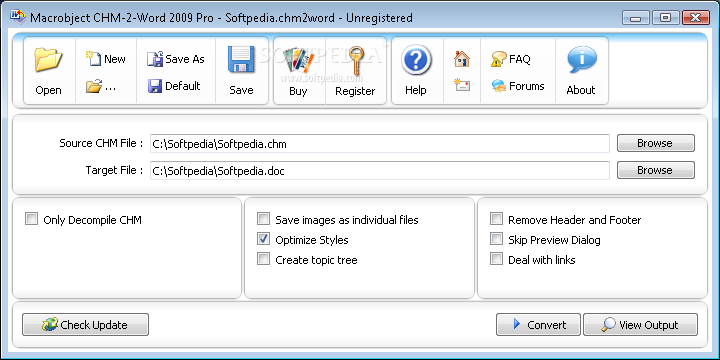Viewport: 720px width, 360px height.
Task: Click the Open folder icon
Action: tap(49, 60)
